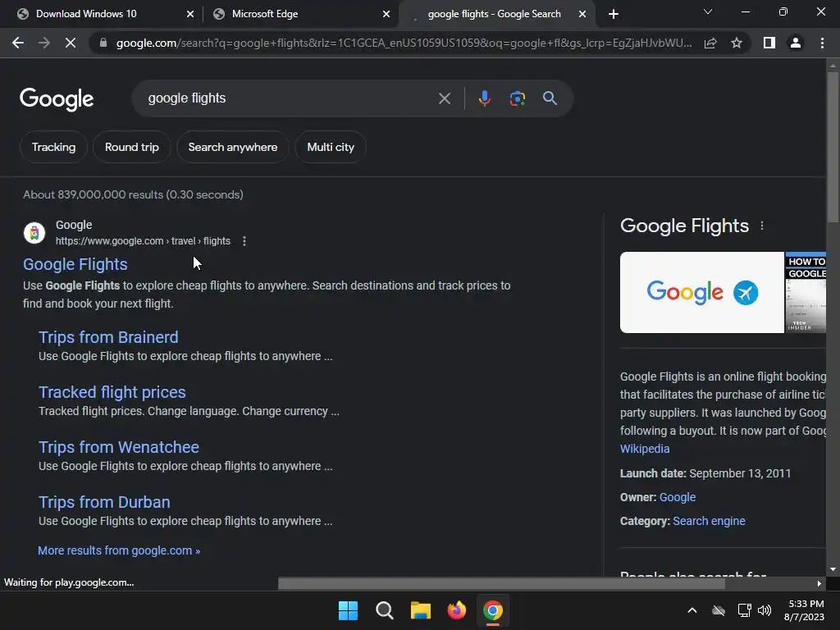Screen dimensions: 840x630
Task: Open the Owner: Google link
Action: click(x=677, y=497)
